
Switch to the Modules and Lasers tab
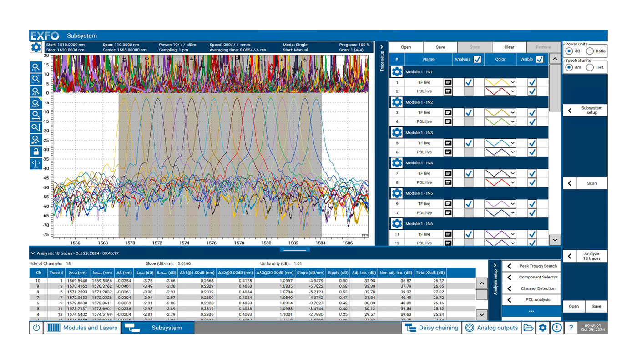pyautogui.click(x=82, y=327)
